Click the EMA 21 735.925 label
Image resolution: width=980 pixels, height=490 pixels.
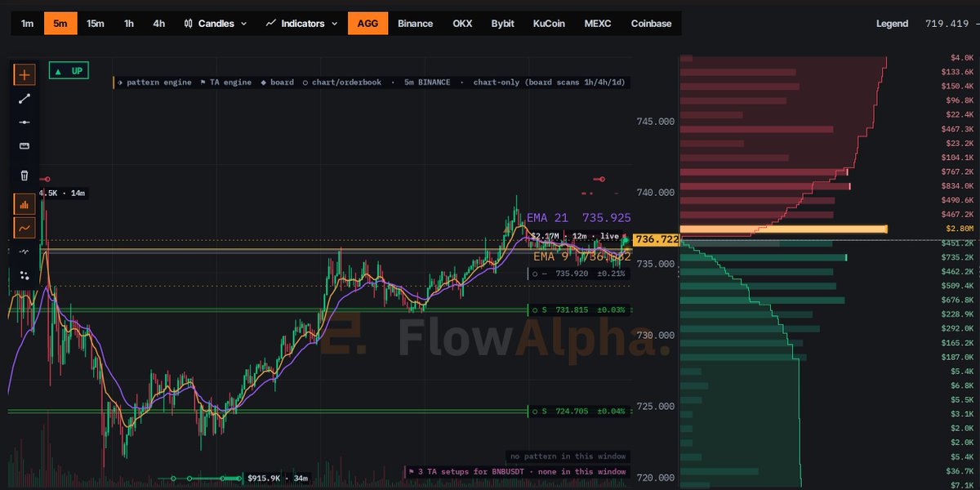(578, 218)
